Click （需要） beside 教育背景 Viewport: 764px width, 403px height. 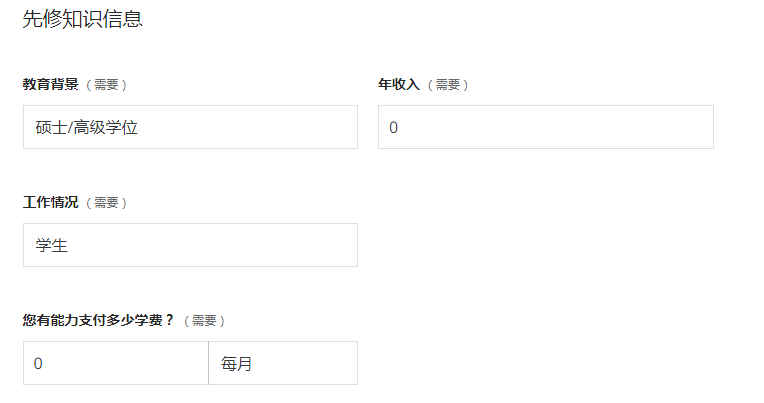[x=106, y=85]
